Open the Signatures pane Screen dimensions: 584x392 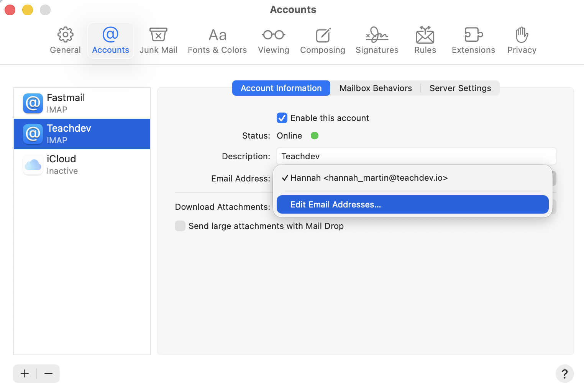[x=377, y=41]
